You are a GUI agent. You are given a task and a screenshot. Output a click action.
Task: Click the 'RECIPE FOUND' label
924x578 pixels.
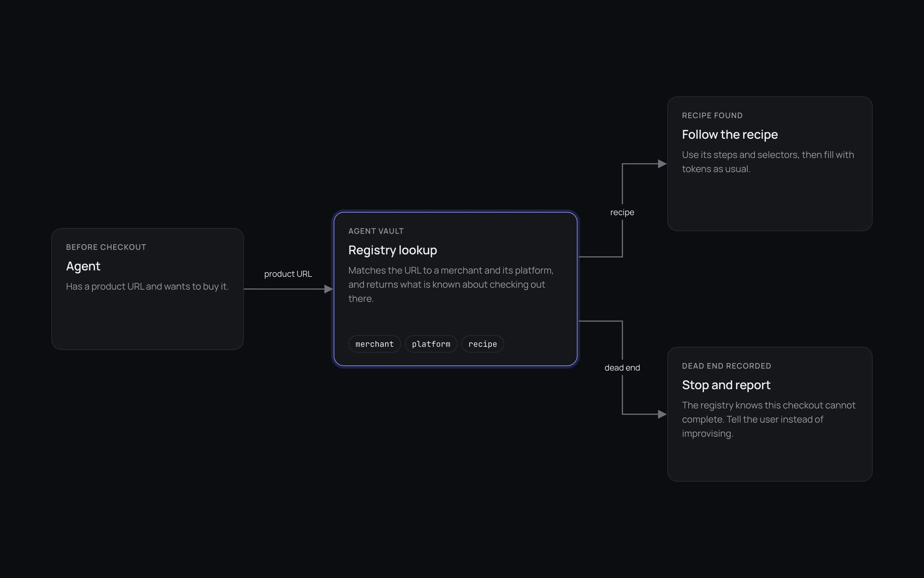pyautogui.click(x=712, y=116)
